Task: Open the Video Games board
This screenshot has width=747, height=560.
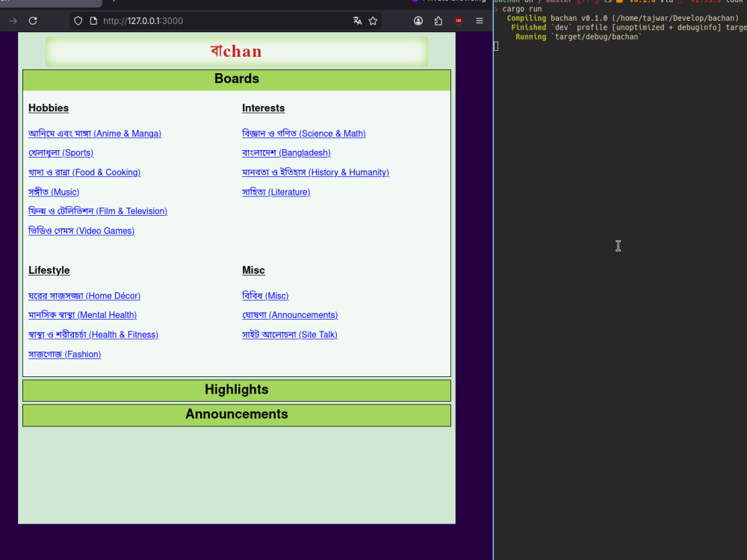Action: 81,231
